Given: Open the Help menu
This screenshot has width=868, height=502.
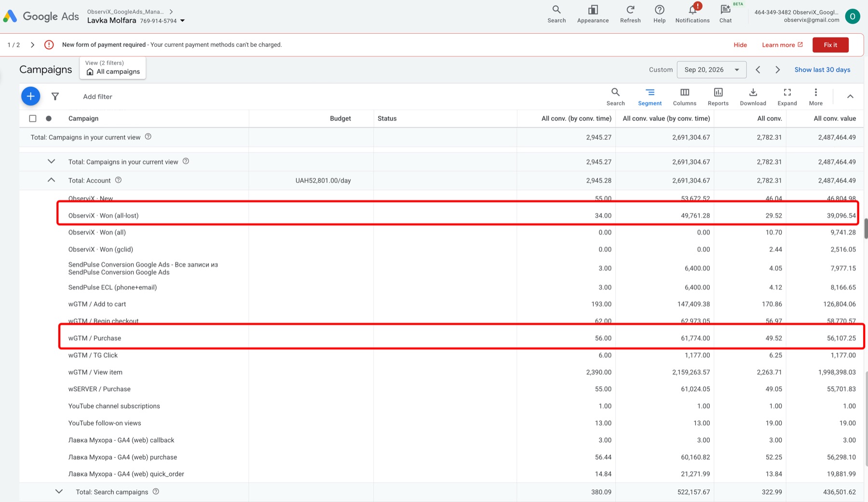Looking at the screenshot, I should point(659,14).
